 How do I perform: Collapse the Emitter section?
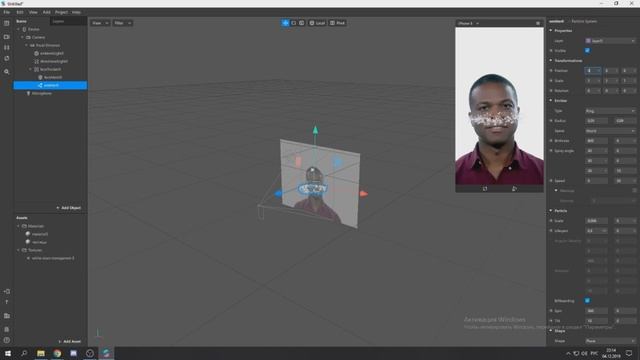(551, 100)
